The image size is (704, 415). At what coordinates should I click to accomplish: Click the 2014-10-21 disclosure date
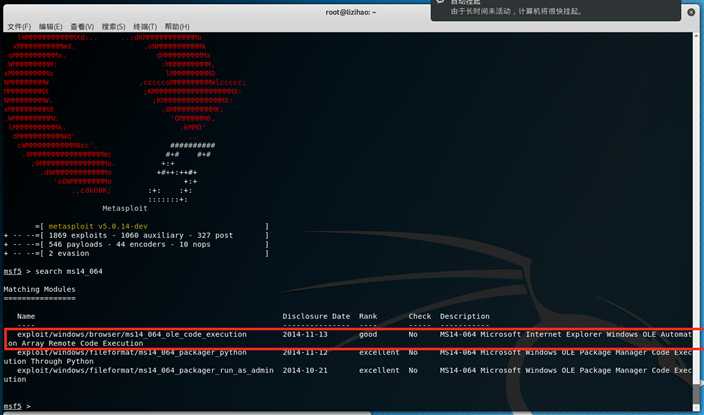click(x=305, y=371)
